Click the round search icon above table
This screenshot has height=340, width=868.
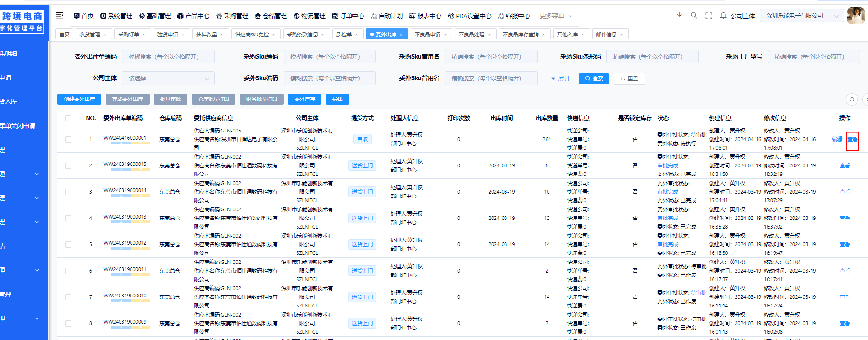852,99
